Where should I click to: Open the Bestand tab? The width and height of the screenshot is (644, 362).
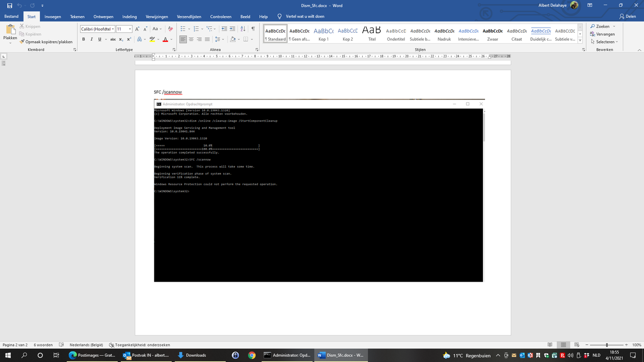[x=12, y=17]
